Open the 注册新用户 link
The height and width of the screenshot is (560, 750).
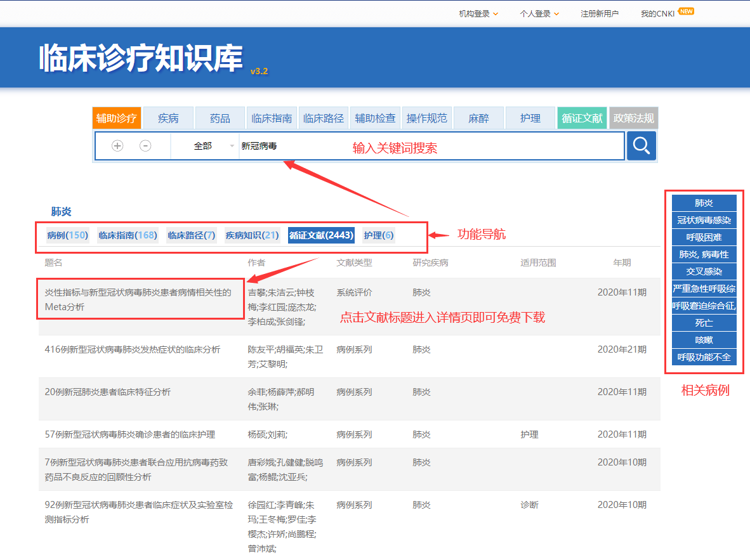[600, 14]
